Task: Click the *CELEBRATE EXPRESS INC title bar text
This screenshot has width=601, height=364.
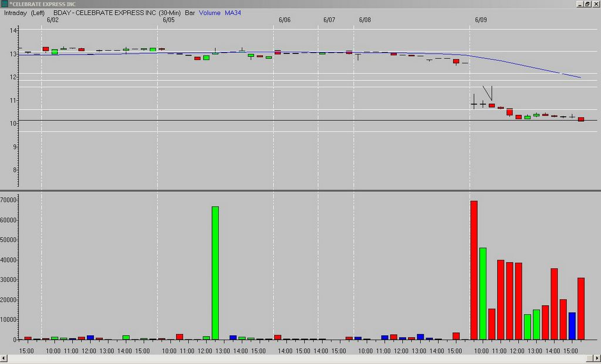Action: (x=42, y=4)
